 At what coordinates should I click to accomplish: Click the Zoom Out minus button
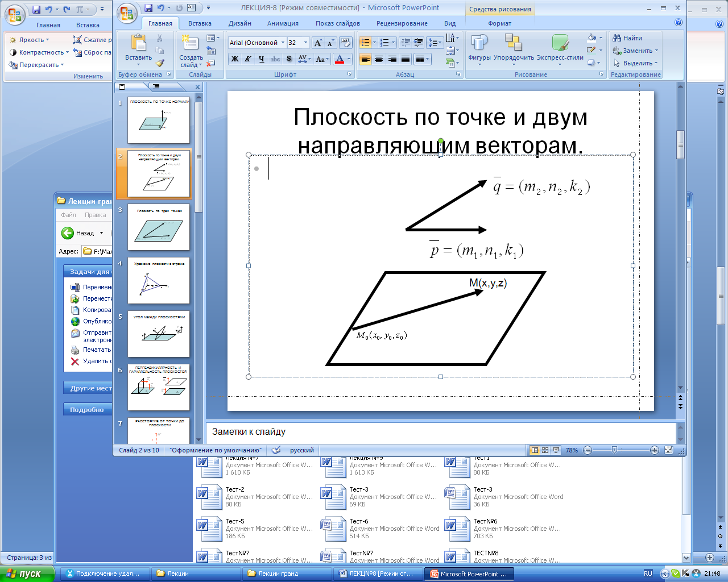click(x=588, y=450)
